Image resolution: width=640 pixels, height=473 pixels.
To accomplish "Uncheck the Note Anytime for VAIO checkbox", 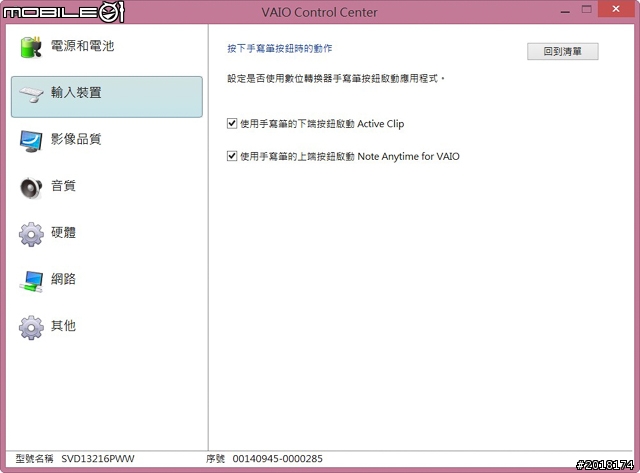I will click(x=232, y=156).
